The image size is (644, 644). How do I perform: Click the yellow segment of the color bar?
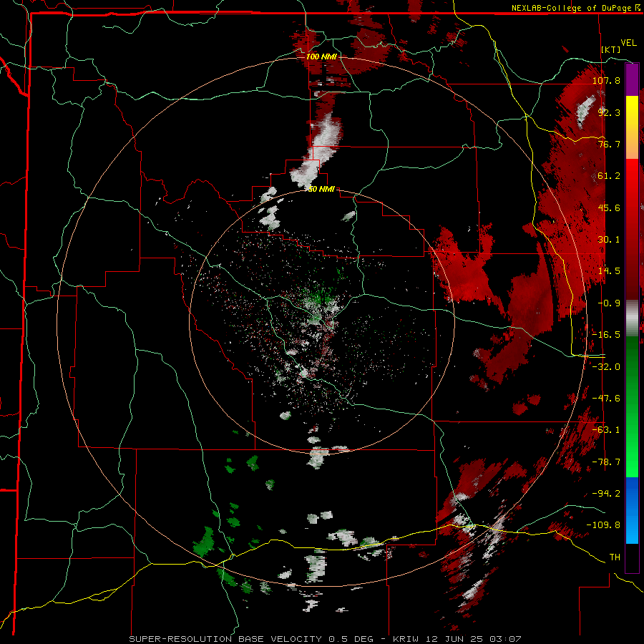click(632, 112)
